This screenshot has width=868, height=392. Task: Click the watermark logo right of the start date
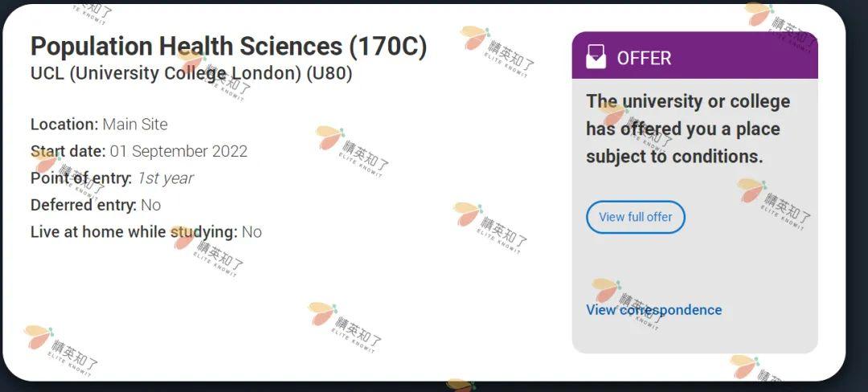(330, 137)
